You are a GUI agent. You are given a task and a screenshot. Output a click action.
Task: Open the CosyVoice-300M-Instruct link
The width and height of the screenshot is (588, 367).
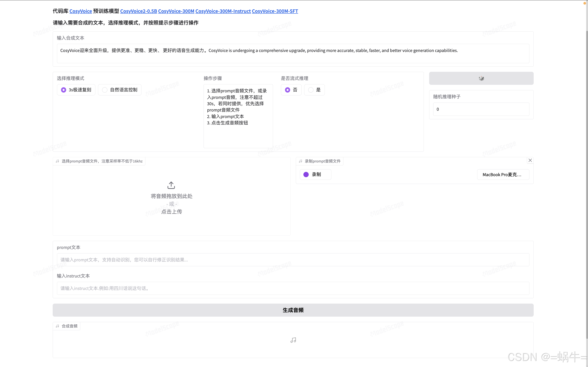pos(223,11)
